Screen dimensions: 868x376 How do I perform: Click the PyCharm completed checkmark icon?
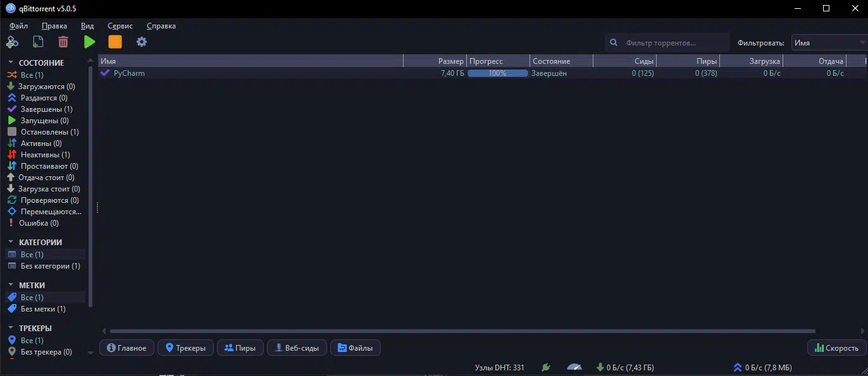(x=105, y=73)
